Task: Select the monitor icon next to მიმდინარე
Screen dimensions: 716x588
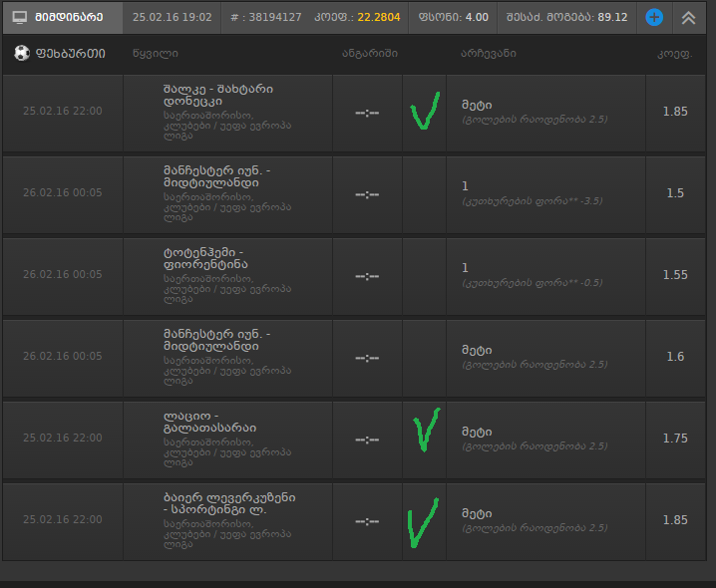Action: pos(20,17)
